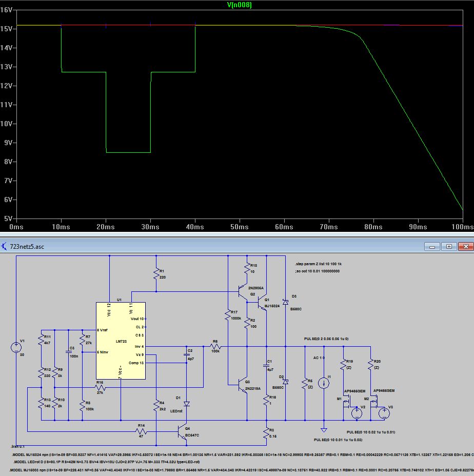
Task: Click the PULSE(0 10 0.02 1u 1u 0.01) text
Action: (371, 432)
